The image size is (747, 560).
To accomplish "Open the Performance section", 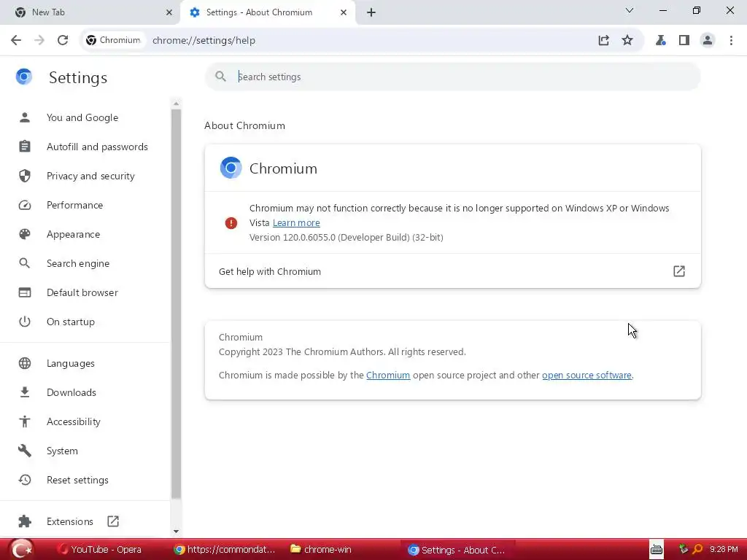I will [75, 205].
